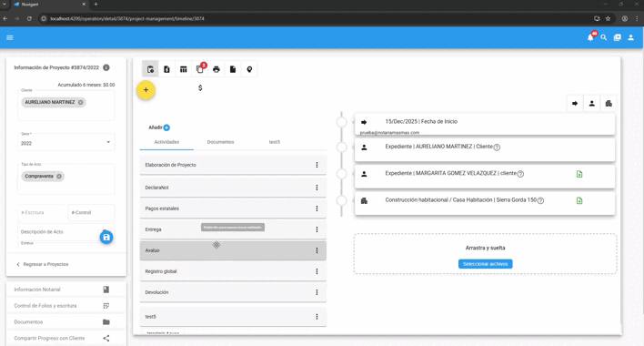The image size is (644, 346).
Task: Open the notifications bell
Action: (590, 37)
